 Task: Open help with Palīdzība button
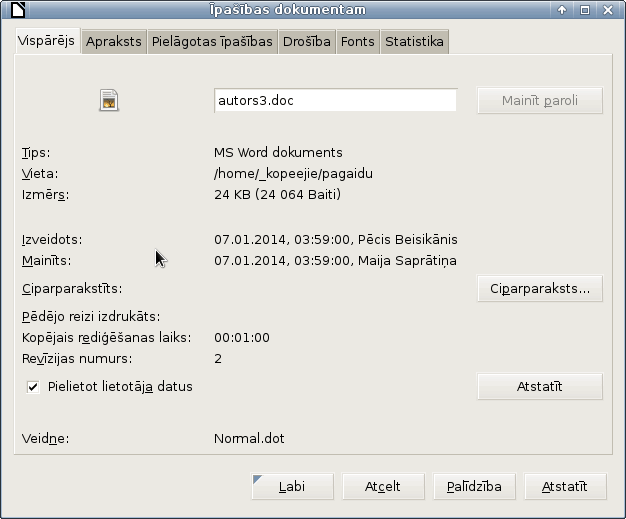click(x=474, y=486)
